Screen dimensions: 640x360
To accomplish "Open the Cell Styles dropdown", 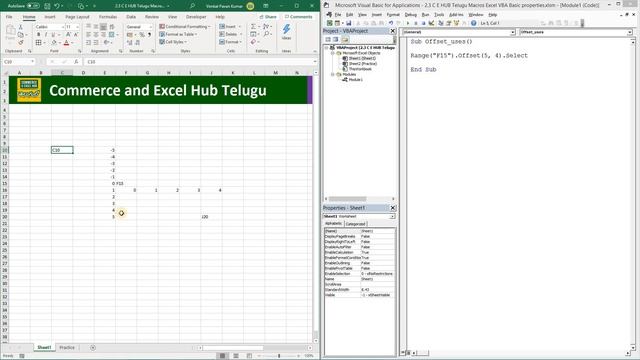I will (173, 42).
